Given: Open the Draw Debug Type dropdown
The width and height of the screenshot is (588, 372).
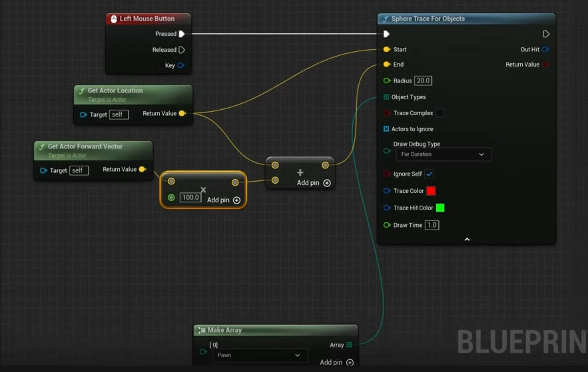Looking at the screenshot, I should [x=443, y=154].
